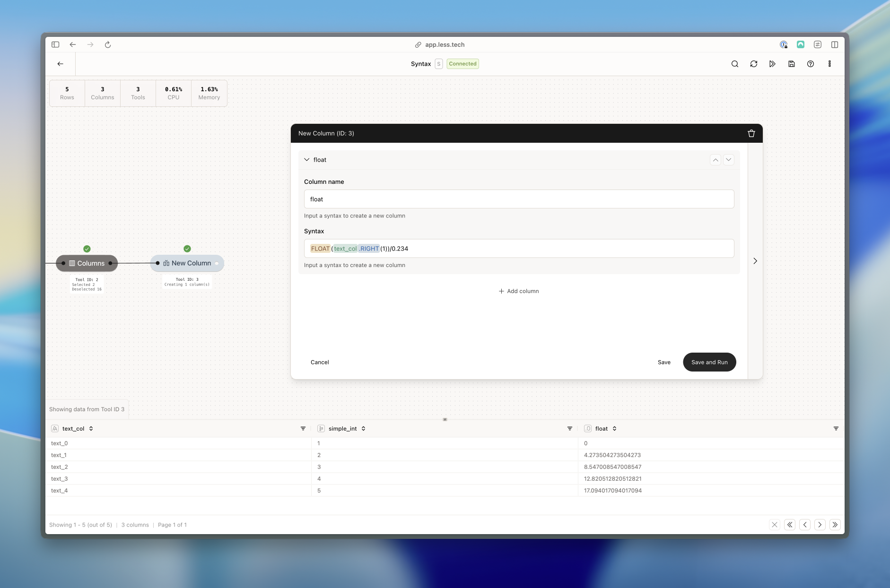Move float column up with arrow
This screenshot has height=588, width=890.
[x=715, y=160]
